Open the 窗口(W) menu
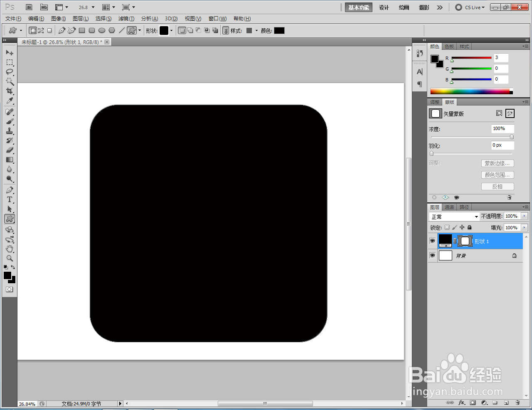 (x=217, y=19)
